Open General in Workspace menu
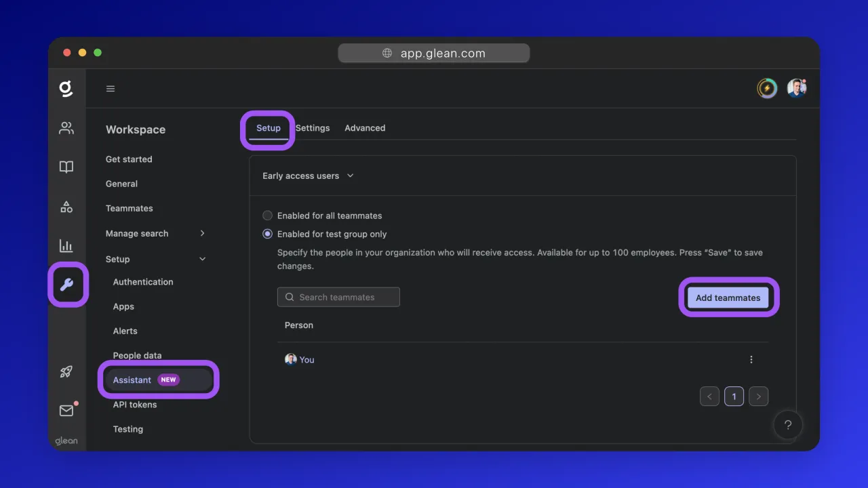Image resolution: width=868 pixels, height=488 pixels. click(x=121, y=184)
